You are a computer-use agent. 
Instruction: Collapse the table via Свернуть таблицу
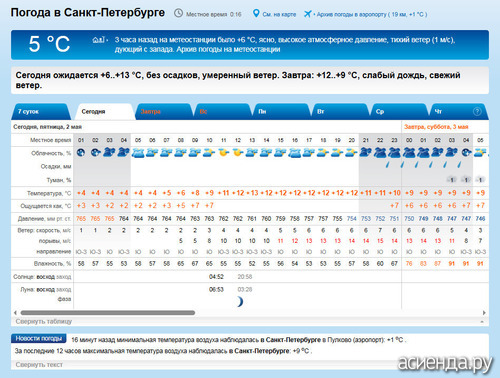44,322
